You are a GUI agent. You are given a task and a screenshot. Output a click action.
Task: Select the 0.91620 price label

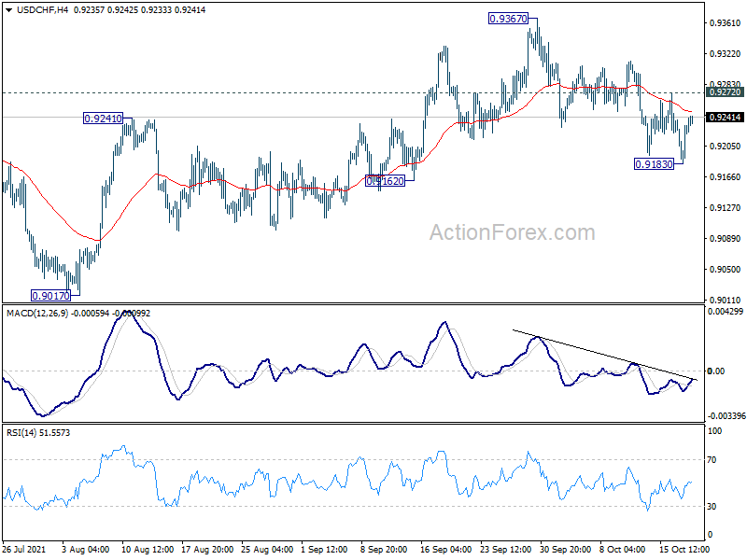pos(385,180)
